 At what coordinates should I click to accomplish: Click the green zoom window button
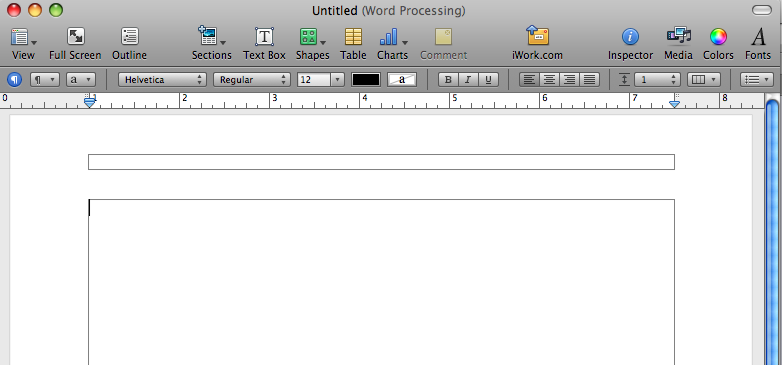click(56, 10)
